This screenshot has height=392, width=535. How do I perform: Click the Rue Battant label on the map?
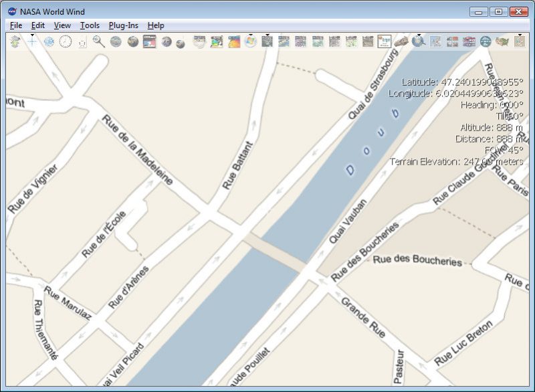point(237,165)
